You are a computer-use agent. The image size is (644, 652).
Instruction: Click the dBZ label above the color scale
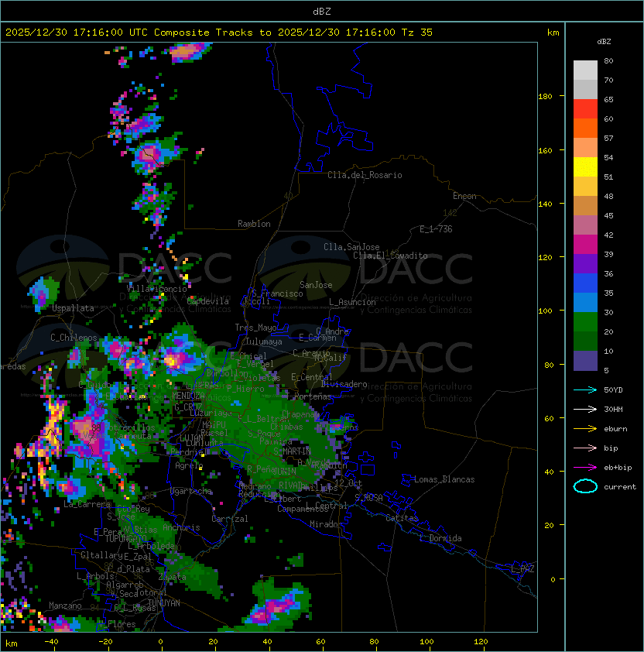pos(604,42)
